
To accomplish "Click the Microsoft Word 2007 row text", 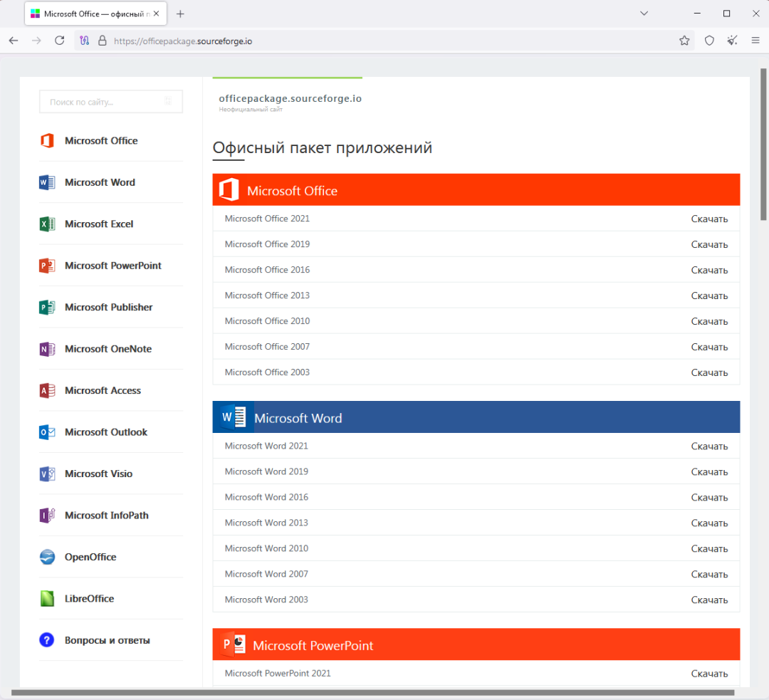I will click(x=266, y=574).
